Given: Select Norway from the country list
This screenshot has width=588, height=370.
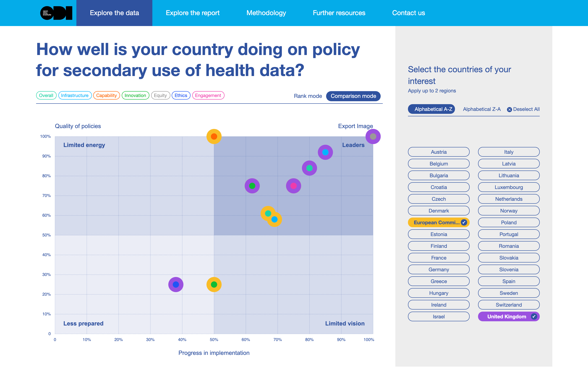Looking at the screenshot, I should coord(509,210).
